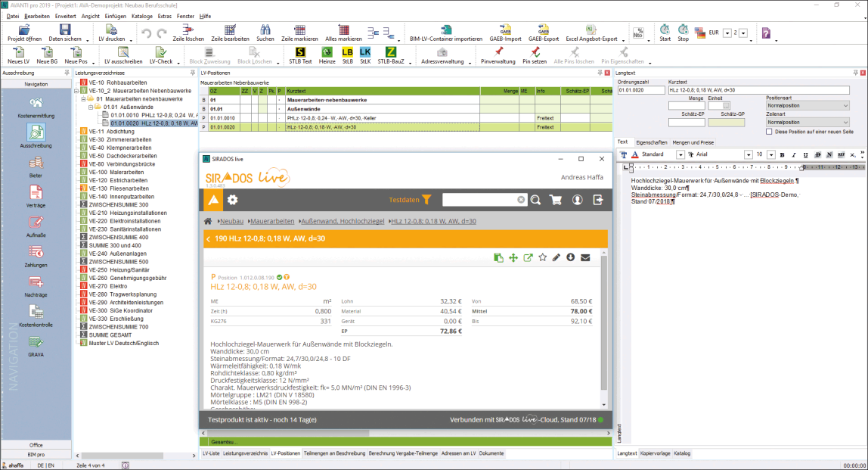Open the Daten sichern dropdown arrow
Image resolution: width=868 pixels, height=470 pixels.
(87, 40)
